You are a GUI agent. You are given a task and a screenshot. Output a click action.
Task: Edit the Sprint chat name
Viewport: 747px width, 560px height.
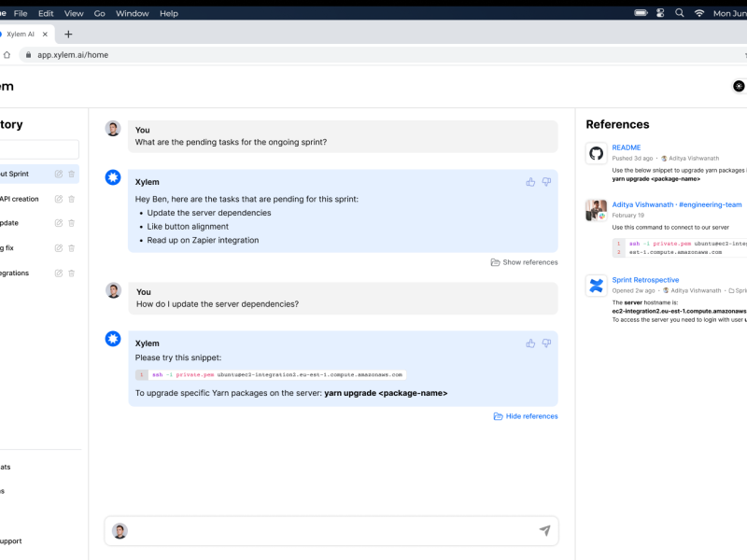point(59,174)
